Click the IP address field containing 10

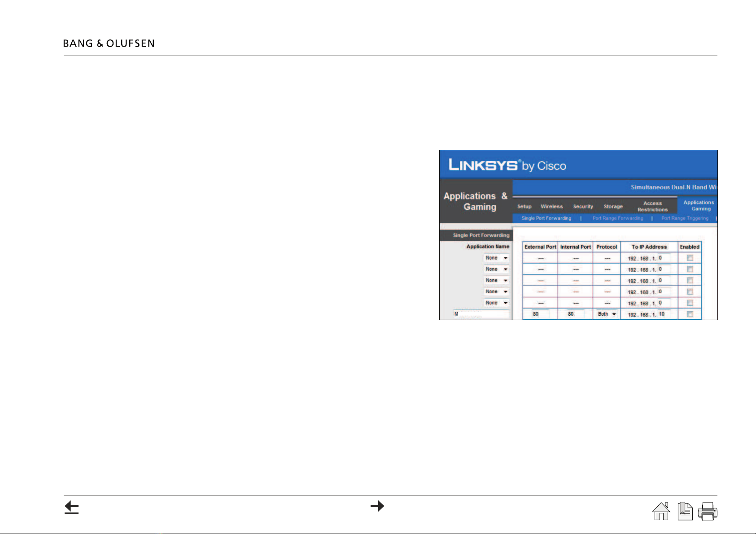point(664,314)
